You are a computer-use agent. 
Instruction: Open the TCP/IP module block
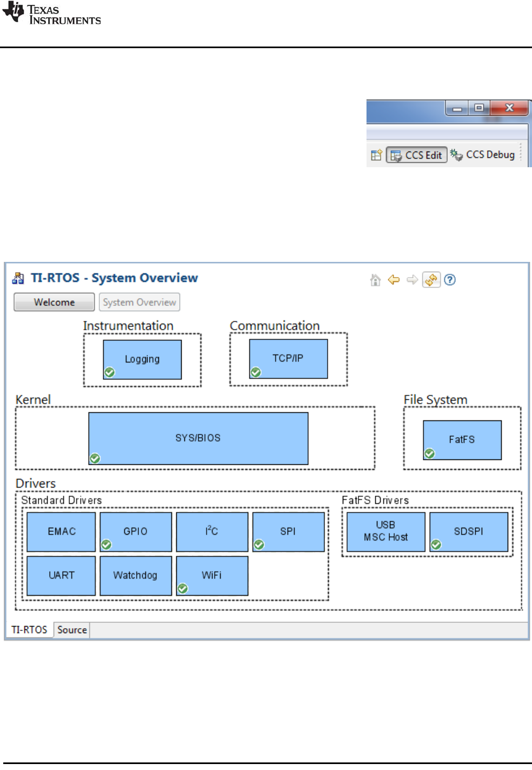288,359
